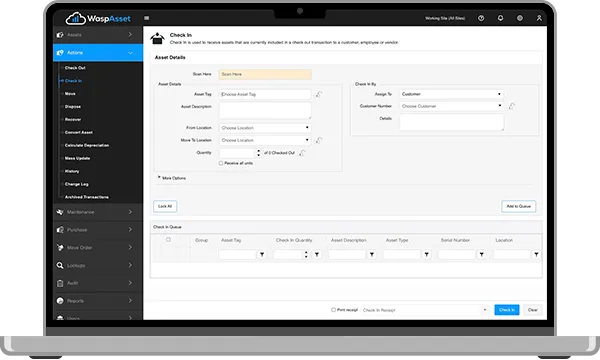Enable the Receive all units checkbox
Image resolution: width=600 pixels, height=360 pixels.
coord(221,163)
